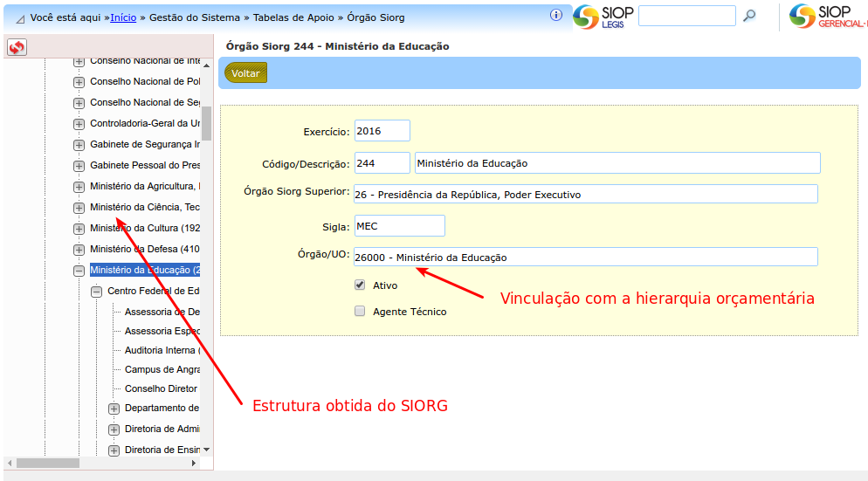868x481 pixels.
Task: Expand the Ministério da Cultura node
Action: pos(79,229)
